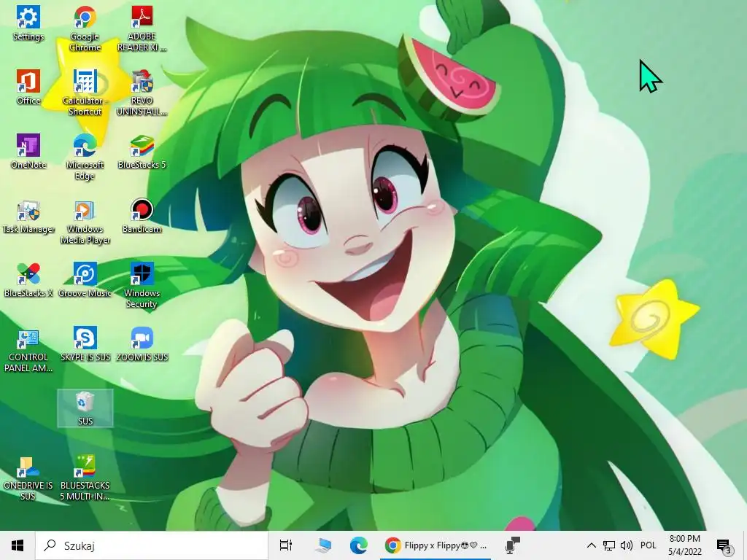This screenshot has width=747, height=560.
Task: Select the ZOOM IS SUS icon
Action: click(142, 344)
